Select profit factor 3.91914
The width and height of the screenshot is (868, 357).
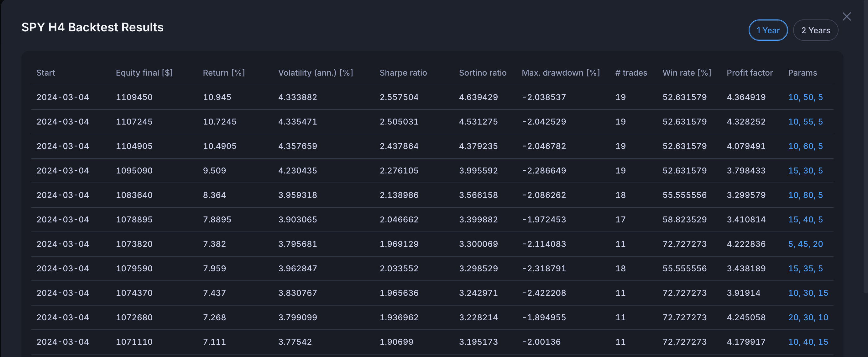pos(743,293)
